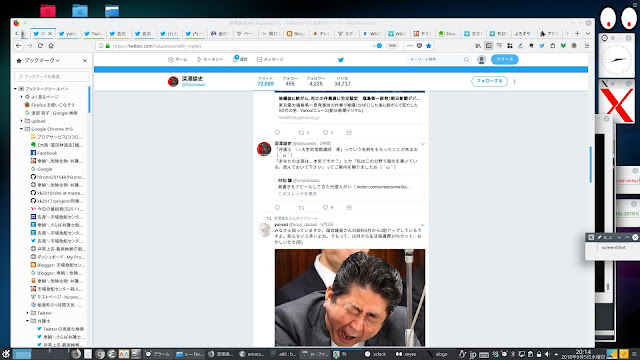Close the bookmarks sidebar
Image resolution: width=640 pixels, height=360 pixels.
85,60
